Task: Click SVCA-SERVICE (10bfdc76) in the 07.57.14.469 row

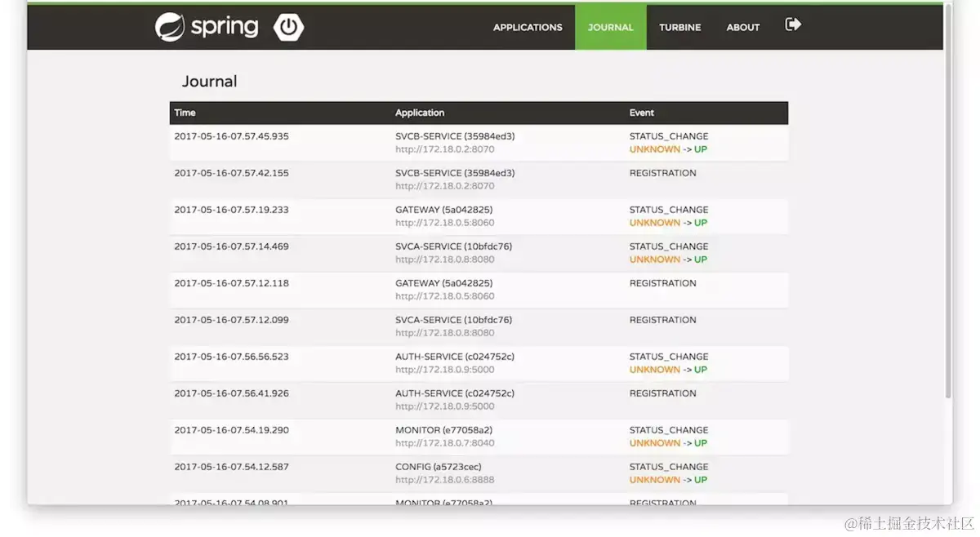Action: point(454,246)
